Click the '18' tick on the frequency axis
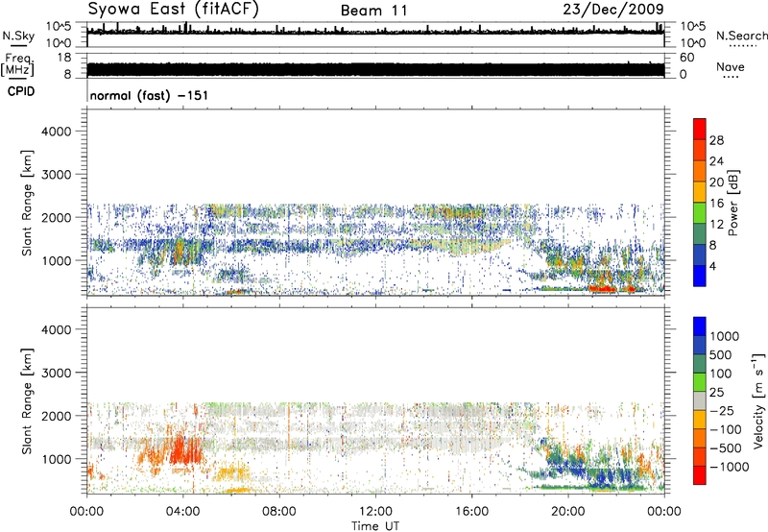Screen dimensions: 768x532 pyautogui.click(x=64, y=58)
